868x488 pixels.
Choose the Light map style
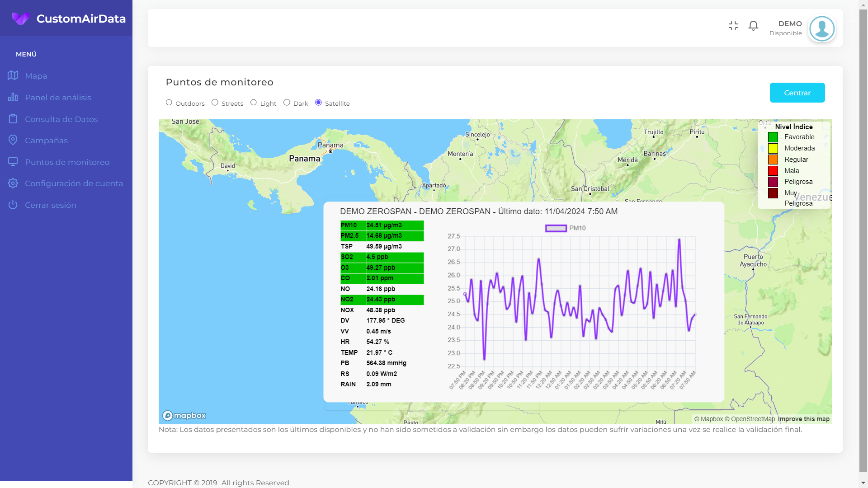[254, 103]
